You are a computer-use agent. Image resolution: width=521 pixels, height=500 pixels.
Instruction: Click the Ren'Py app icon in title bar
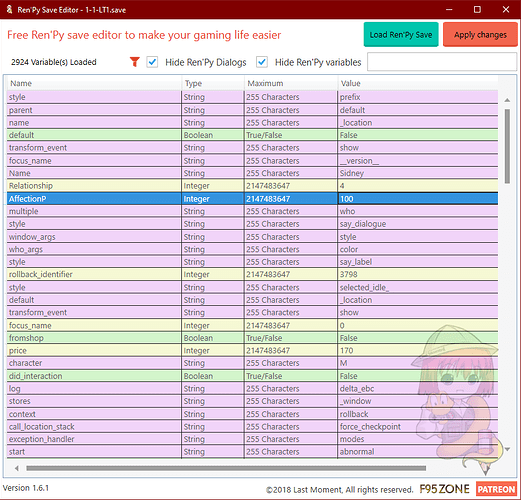click(9, 9)
